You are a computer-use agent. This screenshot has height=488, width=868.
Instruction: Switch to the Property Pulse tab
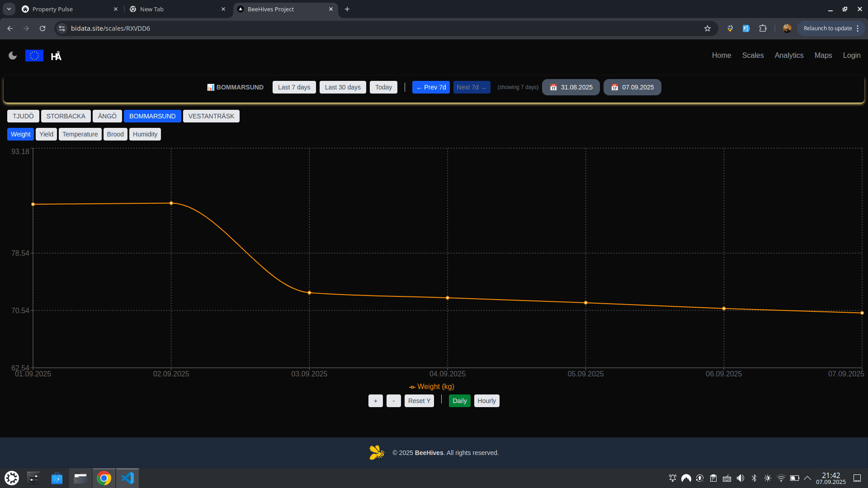[52, 9]
